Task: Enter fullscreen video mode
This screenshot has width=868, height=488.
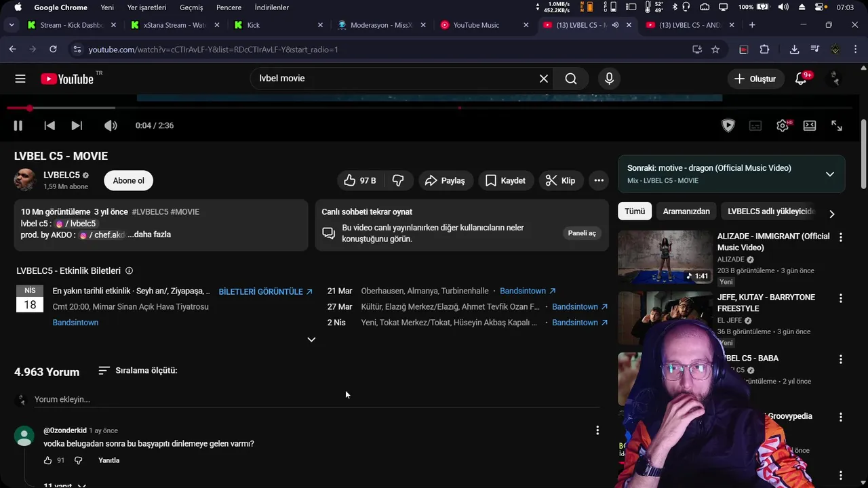Action: (837, 125)
